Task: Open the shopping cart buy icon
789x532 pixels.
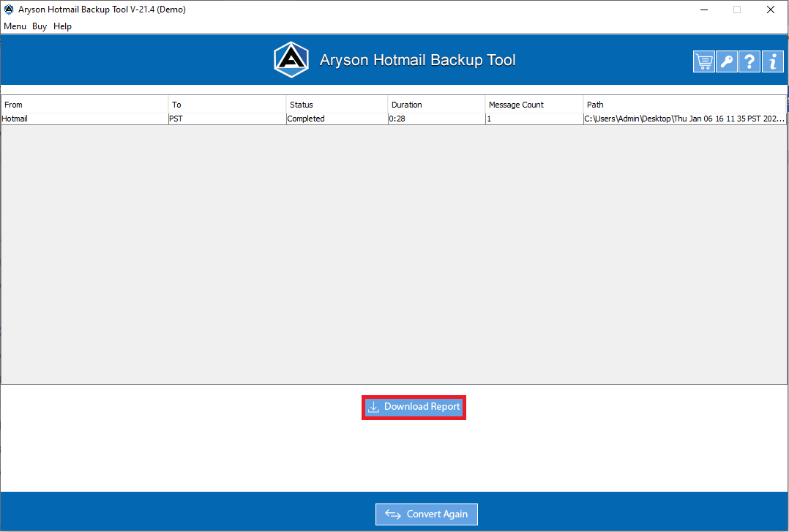Action: (703, 62)
